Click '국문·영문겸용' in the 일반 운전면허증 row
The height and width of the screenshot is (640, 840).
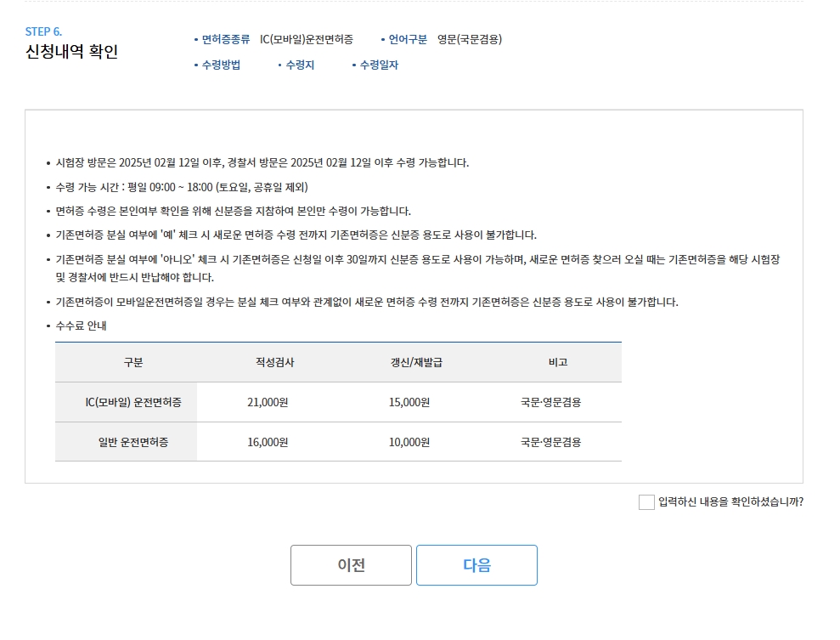(x=550, y=442)
